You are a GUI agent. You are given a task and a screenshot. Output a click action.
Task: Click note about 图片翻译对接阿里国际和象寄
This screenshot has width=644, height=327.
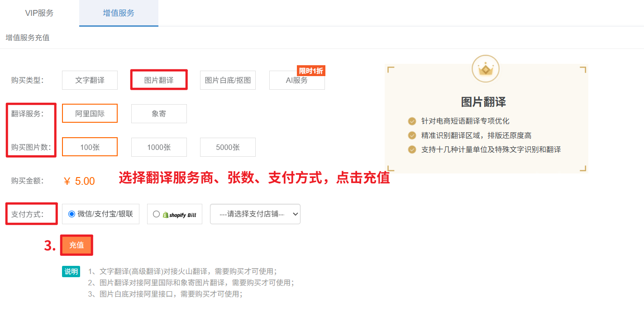pyautogui.click(x=191, y=283)
